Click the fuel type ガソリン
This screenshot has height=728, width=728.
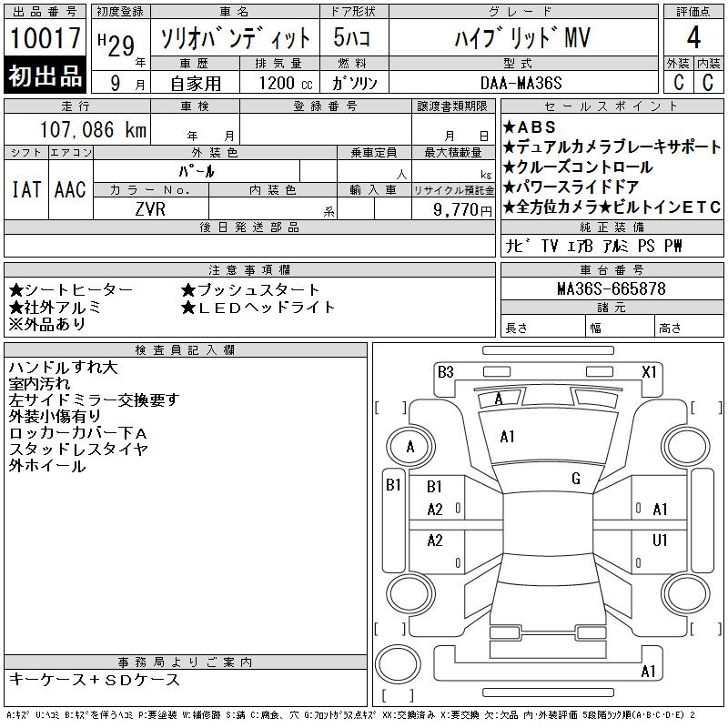tap(354, 83)
